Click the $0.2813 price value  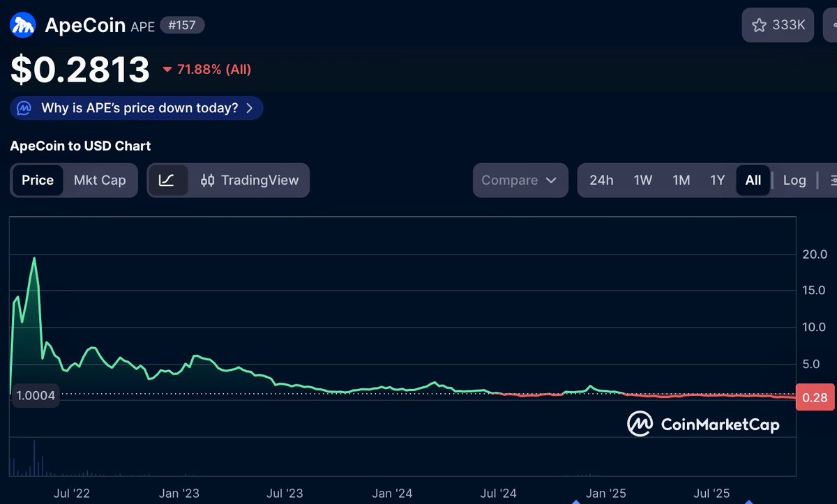tap(80, 69)
